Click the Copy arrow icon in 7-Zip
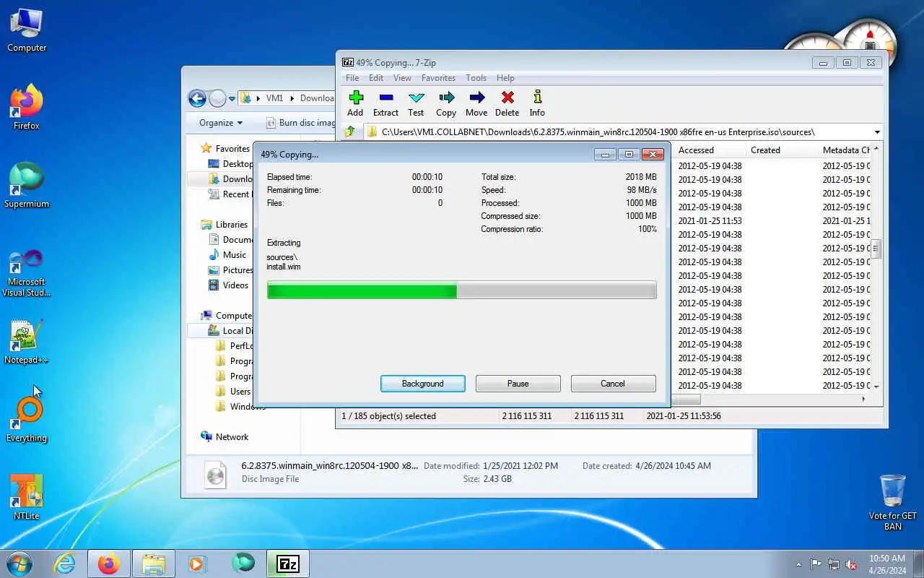This screenshot has width=924, height=578. coord(446,98)
